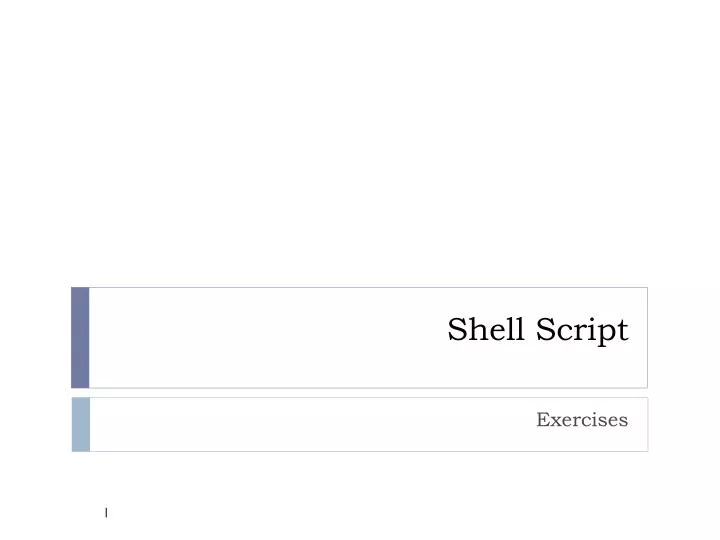Click the "Exercises" subtitle text

(x=582, y=420)
